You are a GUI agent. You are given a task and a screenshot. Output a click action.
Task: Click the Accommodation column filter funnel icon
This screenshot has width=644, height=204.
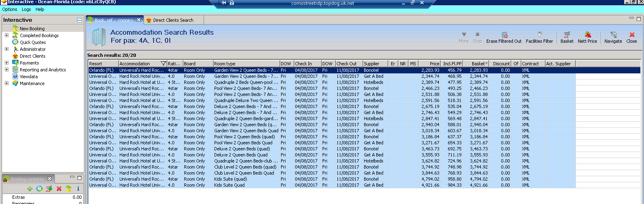pyautogui.click(x=163, y=64)
